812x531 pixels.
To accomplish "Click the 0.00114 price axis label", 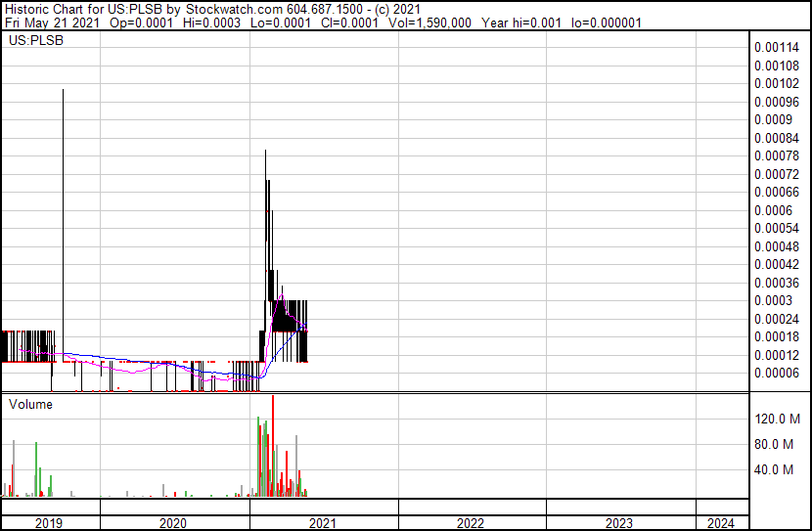I will pos(778,47).
